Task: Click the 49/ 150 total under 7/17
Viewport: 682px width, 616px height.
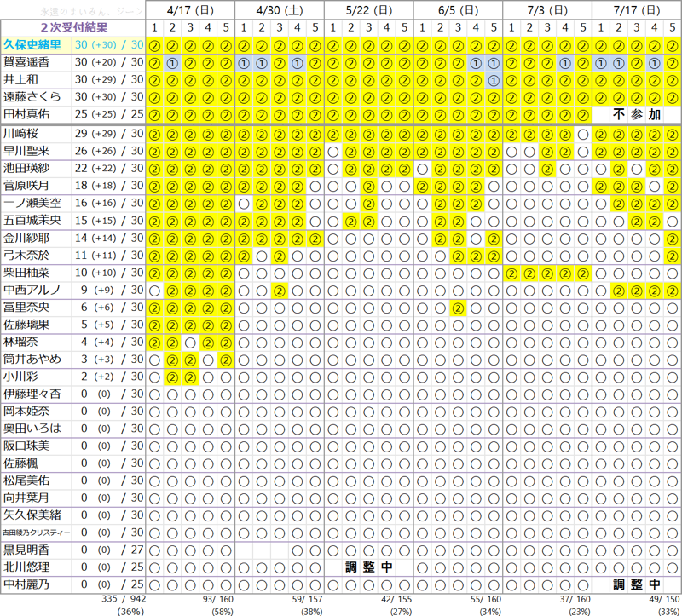Action: [x=664, y=599]
